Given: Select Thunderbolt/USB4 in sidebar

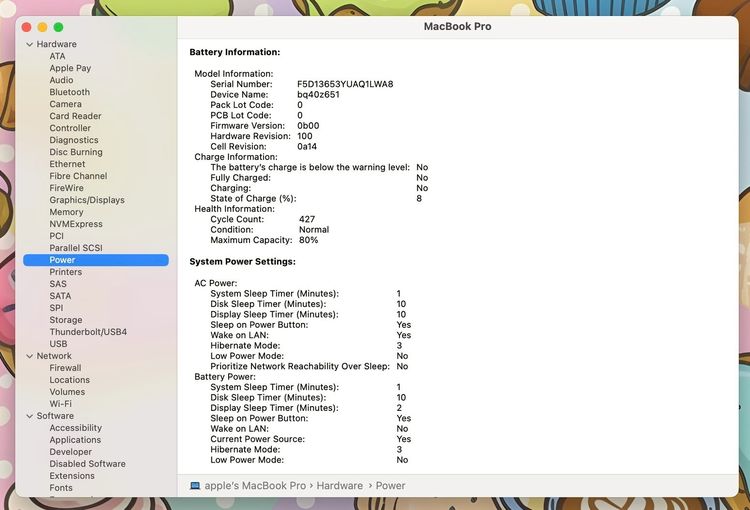Looking at the screenshot, I should click(88, 332).
